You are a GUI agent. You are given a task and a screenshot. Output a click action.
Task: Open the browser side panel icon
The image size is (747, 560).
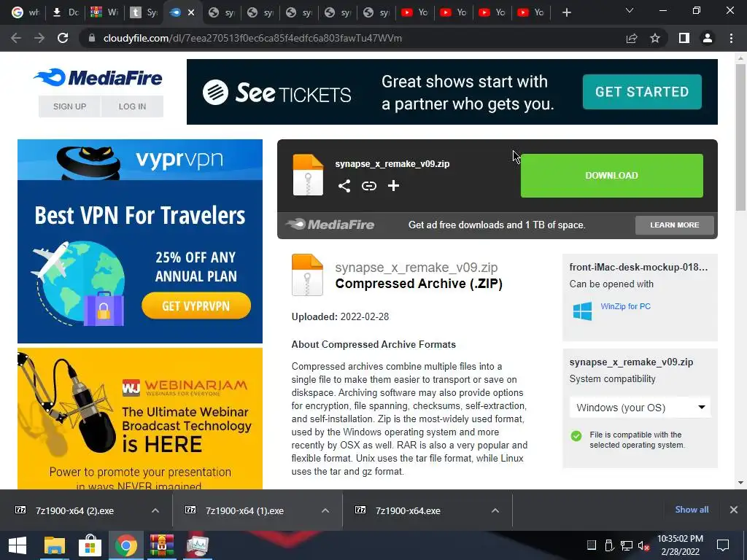tap(684, 38)
